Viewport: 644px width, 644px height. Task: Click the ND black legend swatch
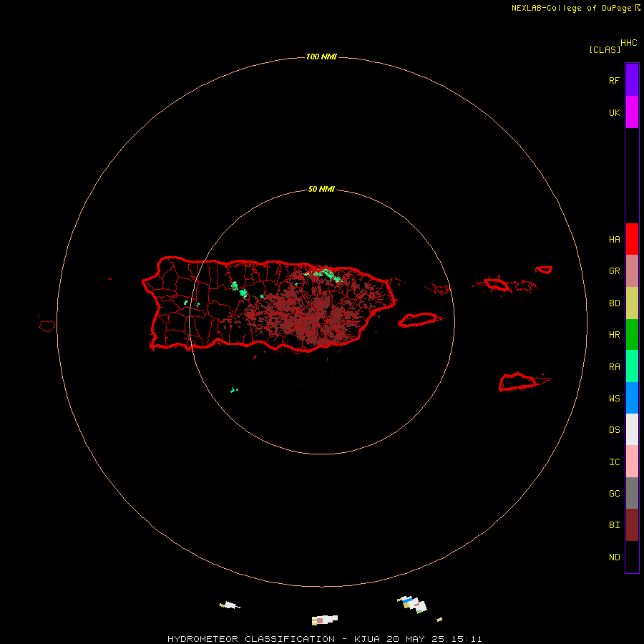coord(632,557)
